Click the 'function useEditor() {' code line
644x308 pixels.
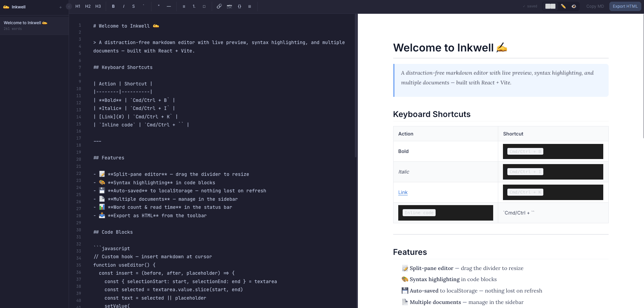pos(124,265)
